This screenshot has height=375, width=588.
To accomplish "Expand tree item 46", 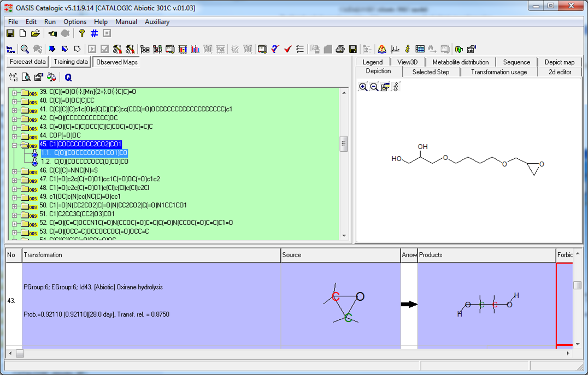I will pos(14,171).
